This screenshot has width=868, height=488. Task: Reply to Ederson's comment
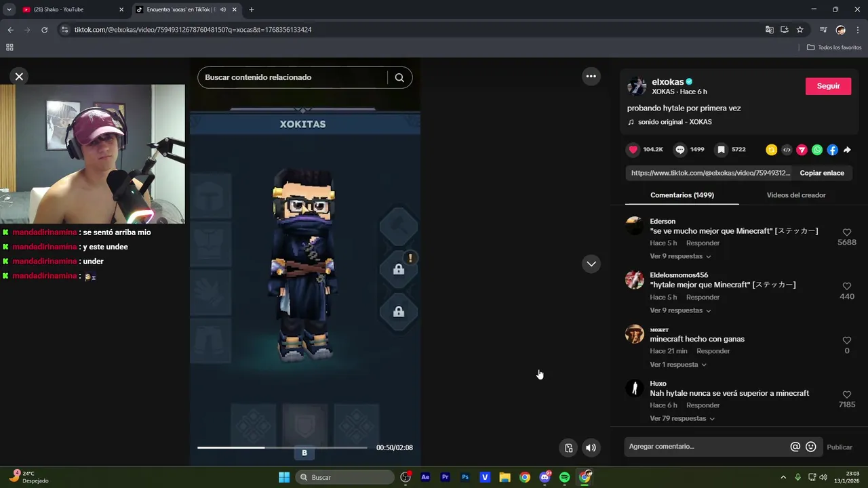(703, 243)
